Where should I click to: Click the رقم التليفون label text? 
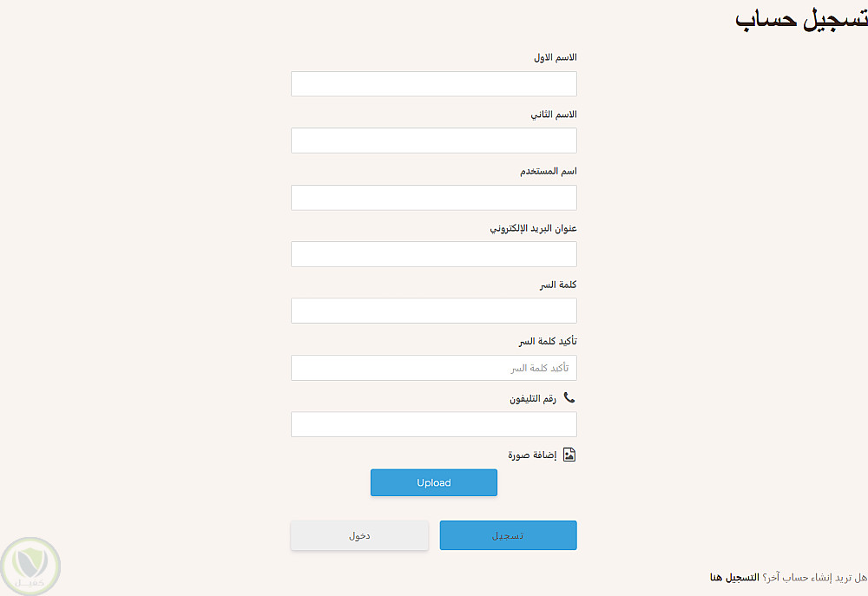532,398
